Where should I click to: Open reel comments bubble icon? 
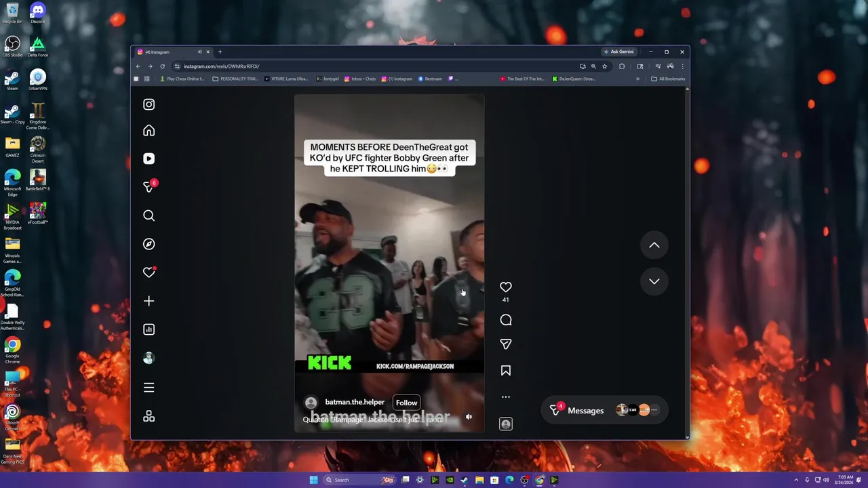[506, 320]
